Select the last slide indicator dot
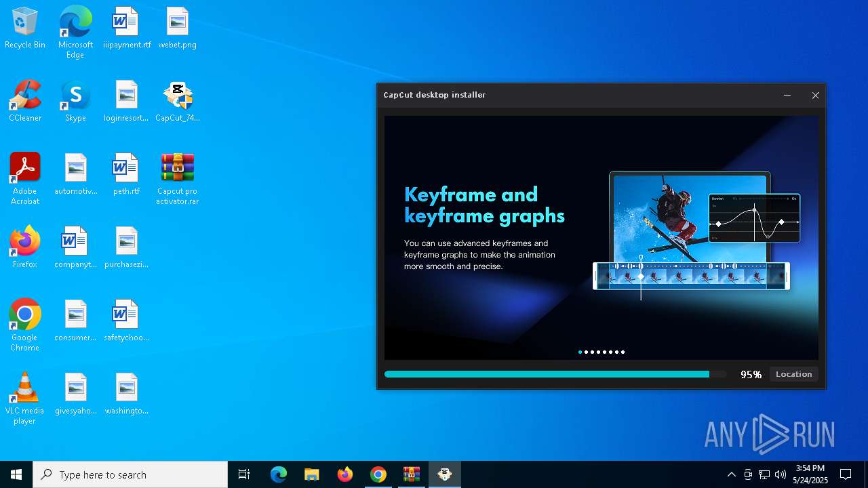 click(x=623, y=352)
